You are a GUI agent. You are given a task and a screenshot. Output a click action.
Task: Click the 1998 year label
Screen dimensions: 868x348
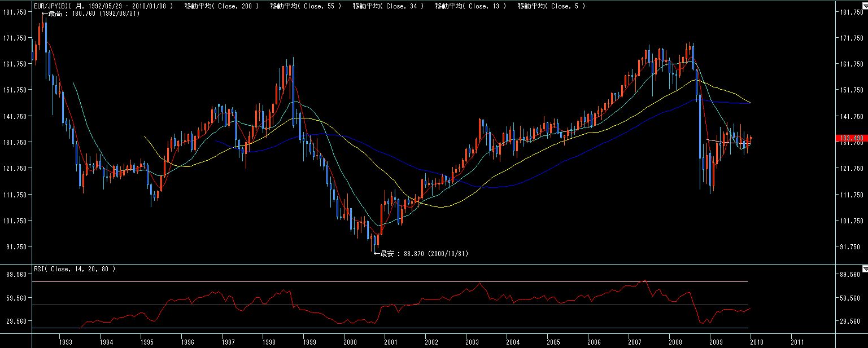click(x=269, y=342)
